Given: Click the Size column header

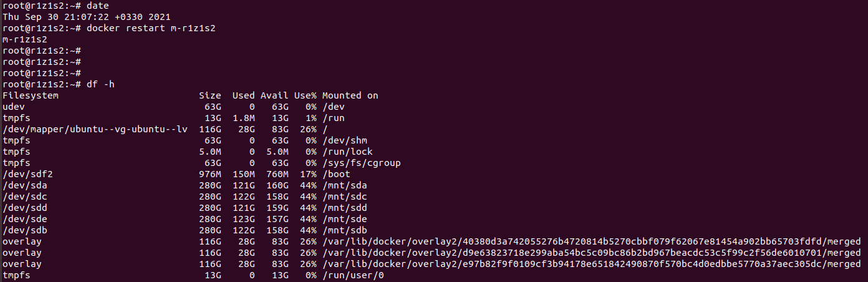Looking at the screenshot, I should click(x=210, y=95).
